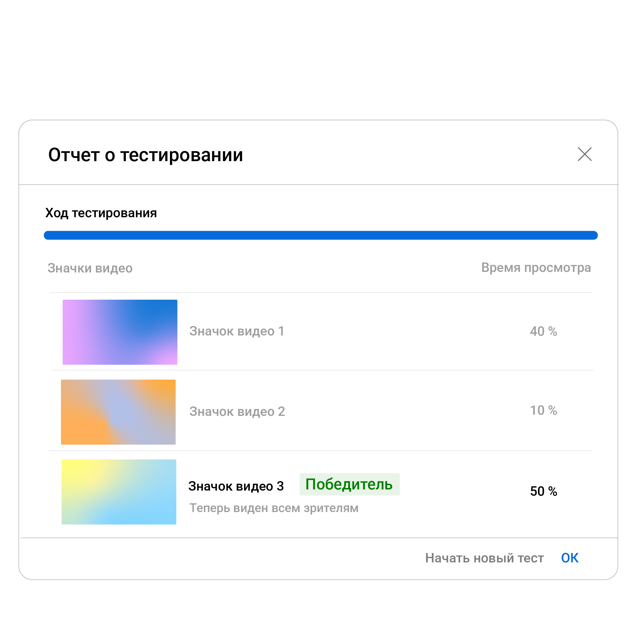644x644 pixels.
Task: Click the «Значки видео» column header
Action: [x=90, y=268]
